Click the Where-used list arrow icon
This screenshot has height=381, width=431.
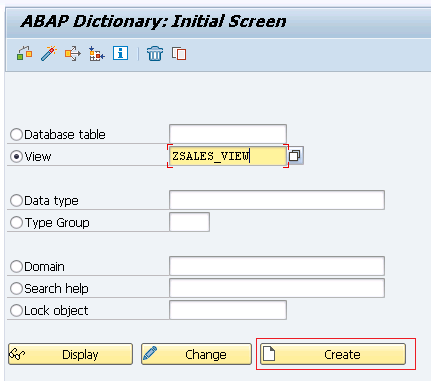click(x=73, y=53)
